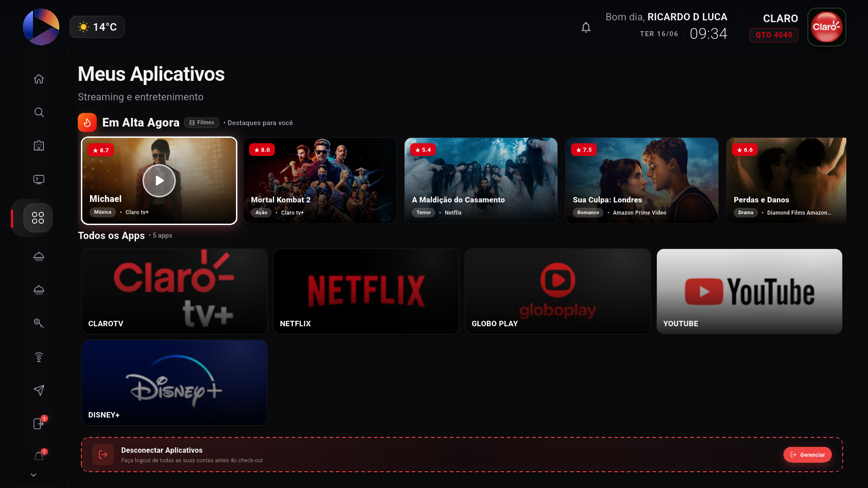Open sidebar bell icon with badge 2
The width and height of the screenshot is (868, 488).
(39, 456)
